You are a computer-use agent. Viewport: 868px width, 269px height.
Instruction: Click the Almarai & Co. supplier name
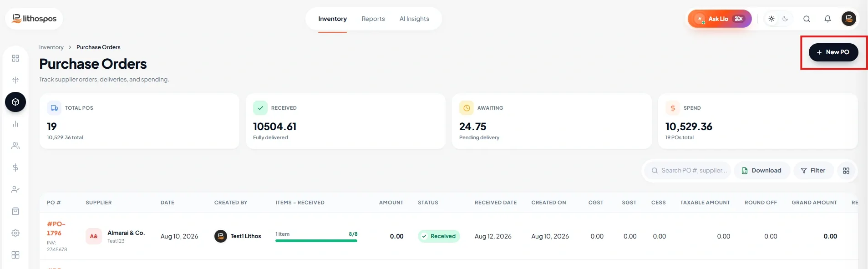coord(126,233)
